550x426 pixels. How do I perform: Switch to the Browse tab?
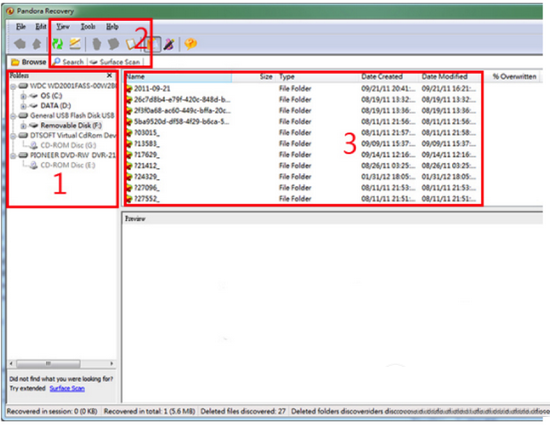tap(28, 62)
